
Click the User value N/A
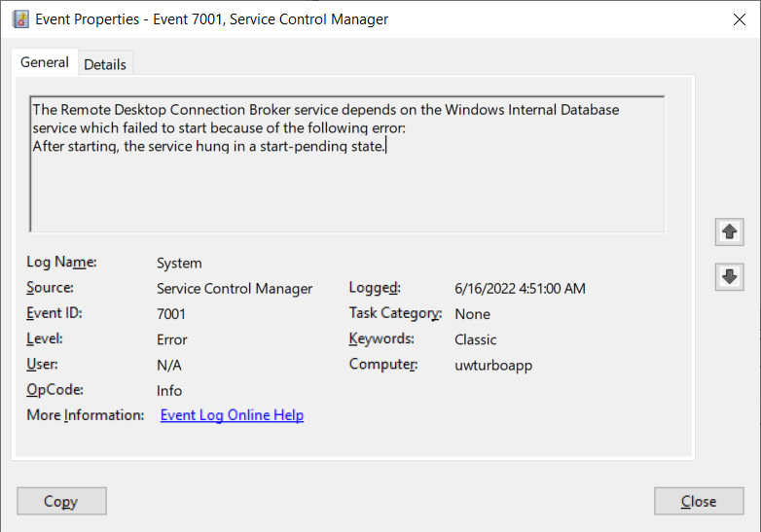(169, 365)
